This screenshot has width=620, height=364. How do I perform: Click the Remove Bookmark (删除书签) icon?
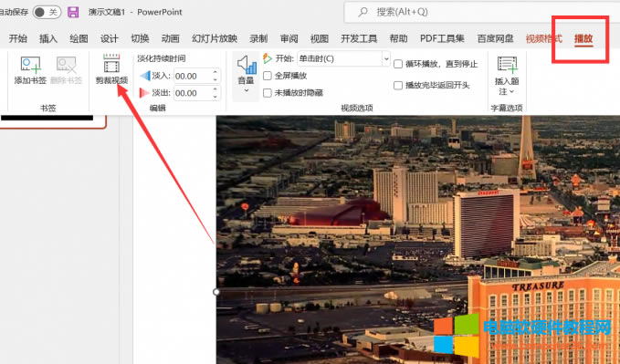(66, 65)
